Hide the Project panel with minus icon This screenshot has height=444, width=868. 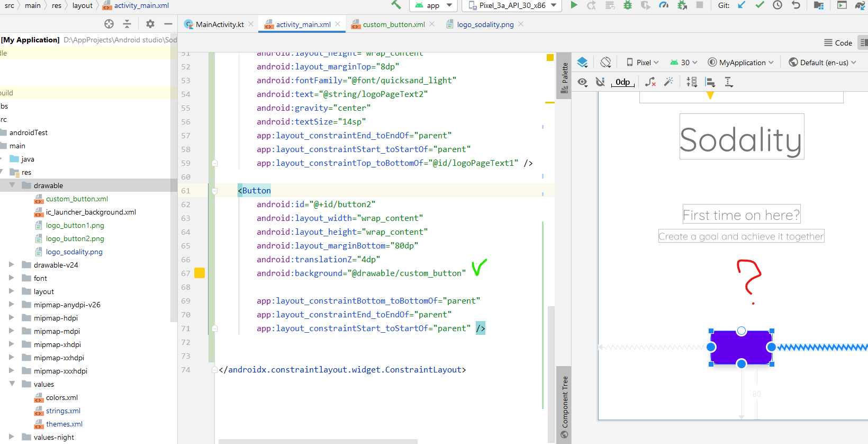coord(168,24)
